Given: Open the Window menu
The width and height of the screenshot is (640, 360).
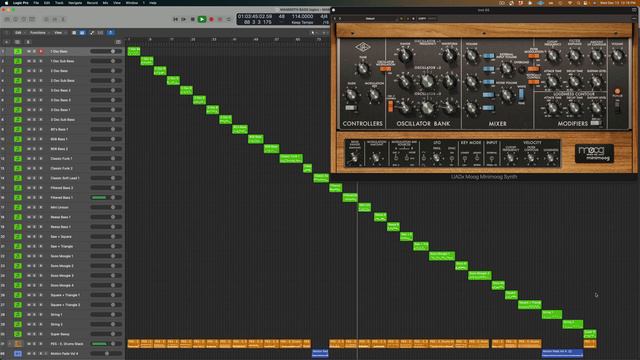Looking at the screenshot, I should 131,2.
